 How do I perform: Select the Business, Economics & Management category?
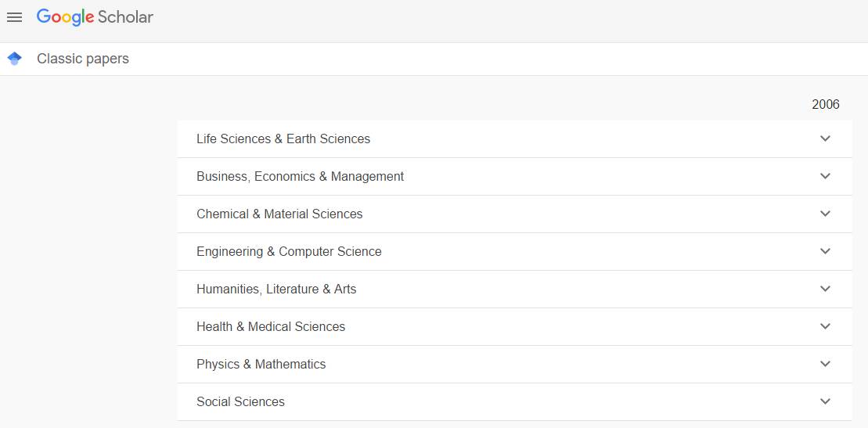300,176
